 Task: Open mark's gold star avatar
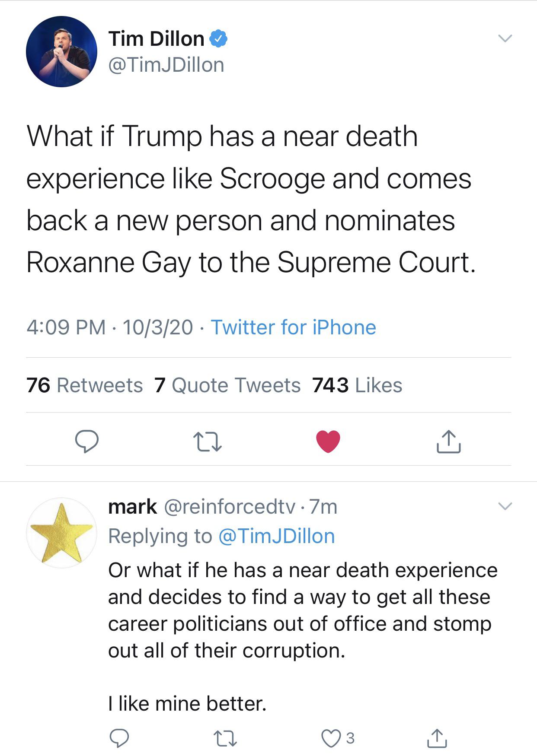tap(61, 533)
